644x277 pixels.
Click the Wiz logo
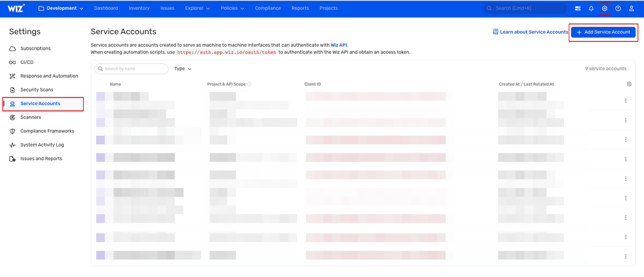(x=16, y=8)
